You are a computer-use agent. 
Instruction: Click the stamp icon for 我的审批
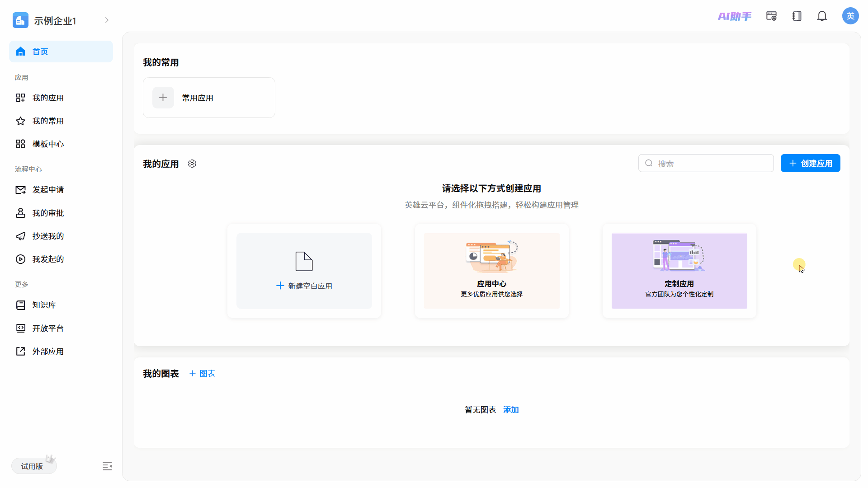click(x=20, y=213)
